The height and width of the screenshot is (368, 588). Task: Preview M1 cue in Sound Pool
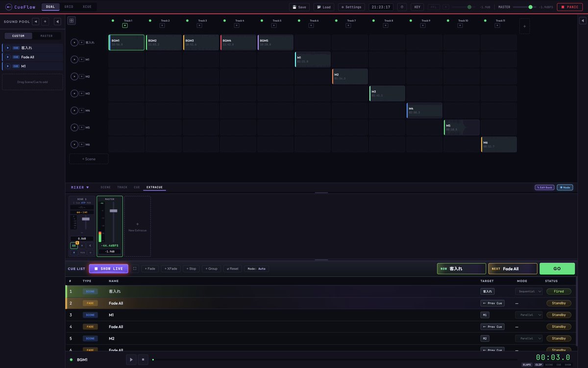8,66
